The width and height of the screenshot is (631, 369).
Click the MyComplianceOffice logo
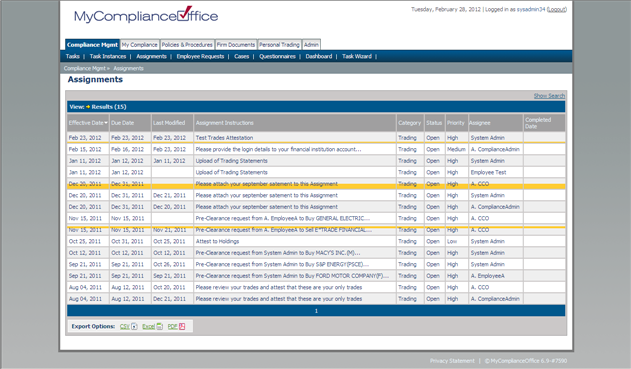[146, 15]
